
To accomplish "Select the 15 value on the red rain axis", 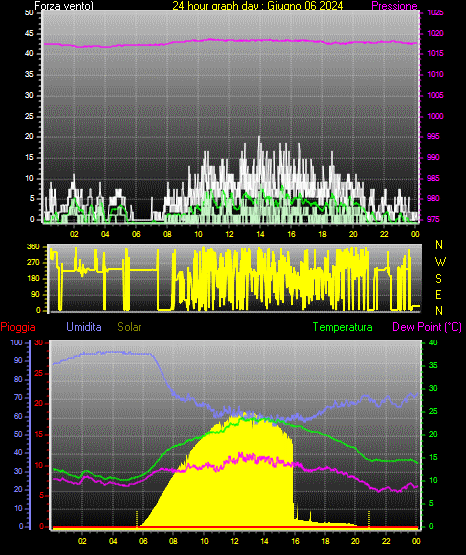I will [x=39, y=434].
